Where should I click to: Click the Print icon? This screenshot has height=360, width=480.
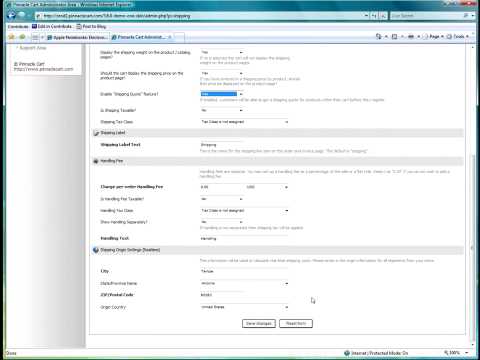(411, 36)
